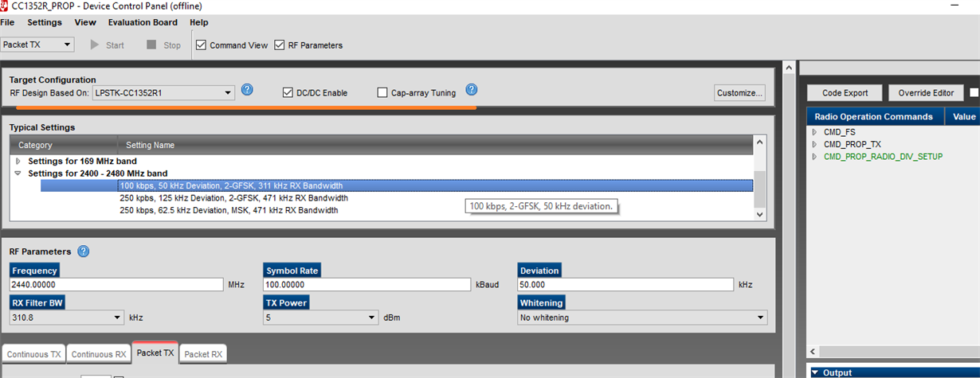Viewport: 980px width, 378px height.
Task: Collapse the Output panel arrow
Action: coord(815,372)
